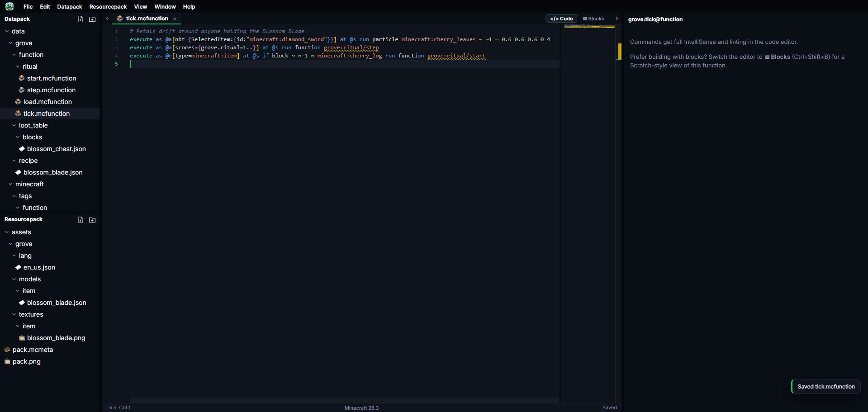Select tick.mcfunction in the tree
868x412 pixels.
[50, 114]
